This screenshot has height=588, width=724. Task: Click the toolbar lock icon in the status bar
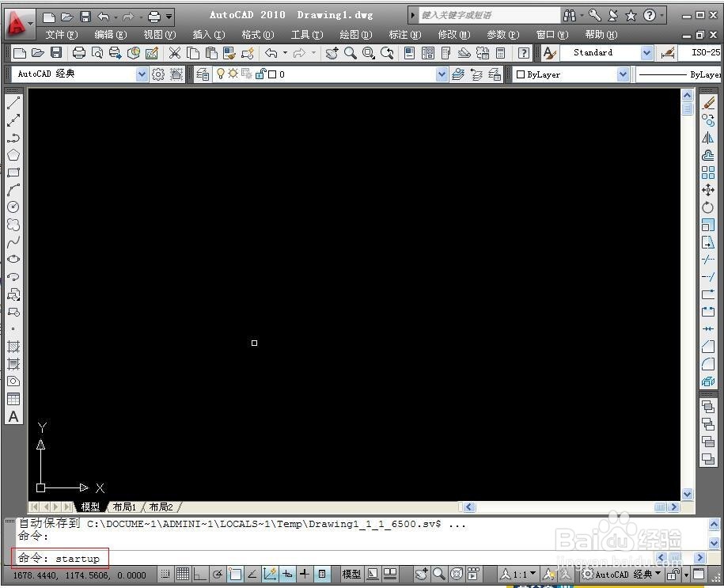click(673, 574)
